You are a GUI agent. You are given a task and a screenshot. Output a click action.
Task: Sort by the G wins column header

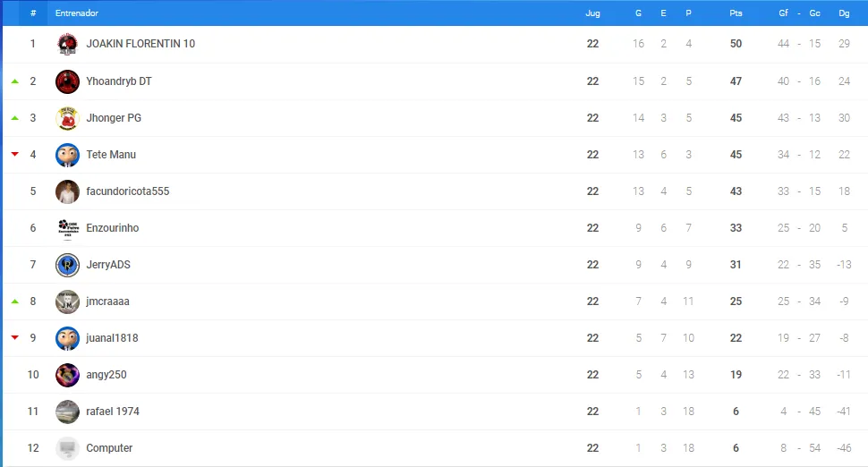[x=638, y=13]
